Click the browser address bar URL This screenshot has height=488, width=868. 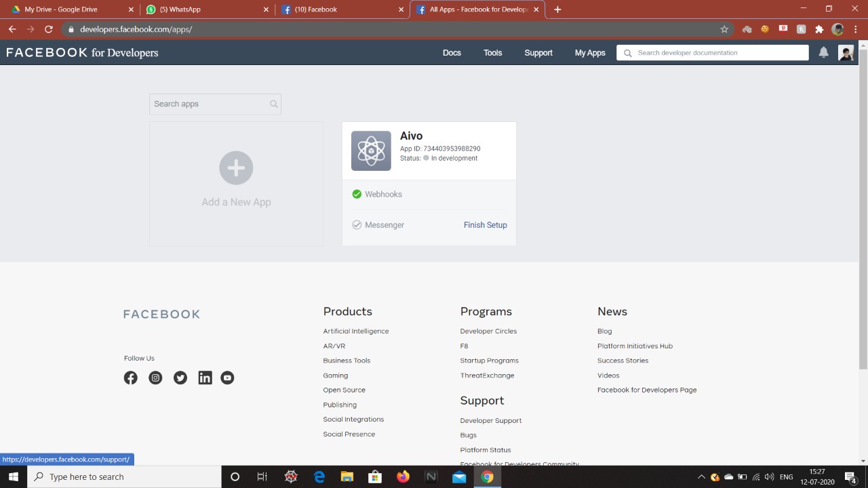click(x=136, y=29)
